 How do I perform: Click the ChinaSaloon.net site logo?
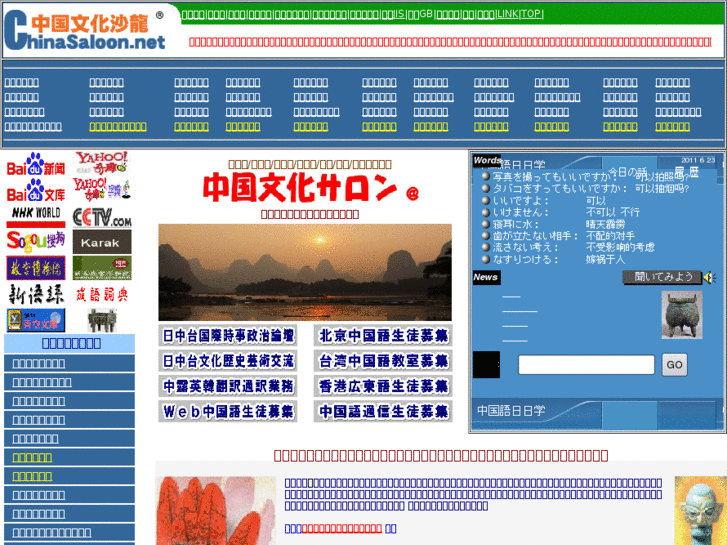tap(84, 31)
